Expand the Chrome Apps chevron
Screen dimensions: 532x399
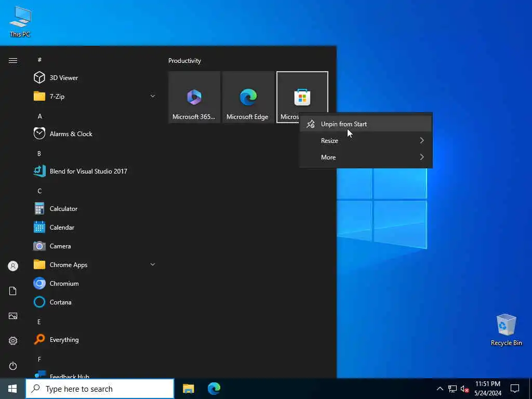153,264
